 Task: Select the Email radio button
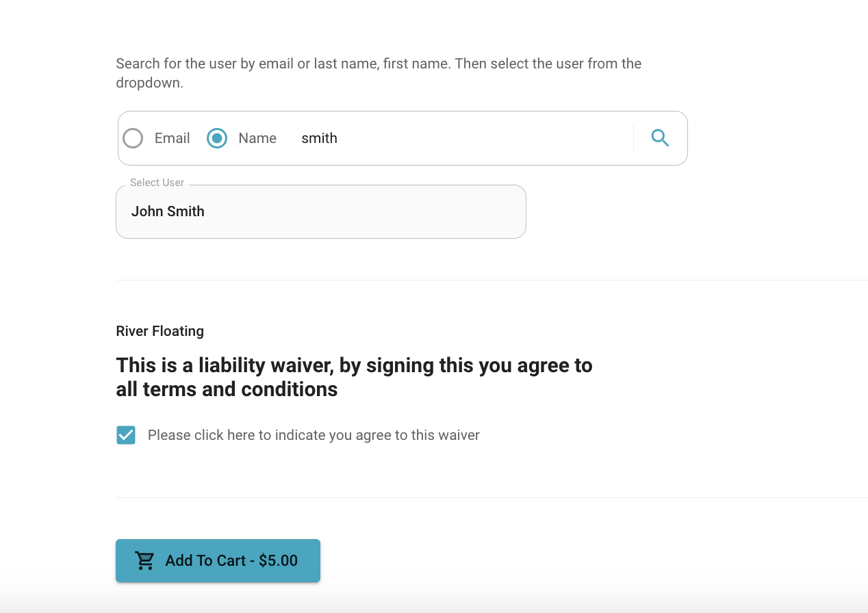(x=133, y=138)
